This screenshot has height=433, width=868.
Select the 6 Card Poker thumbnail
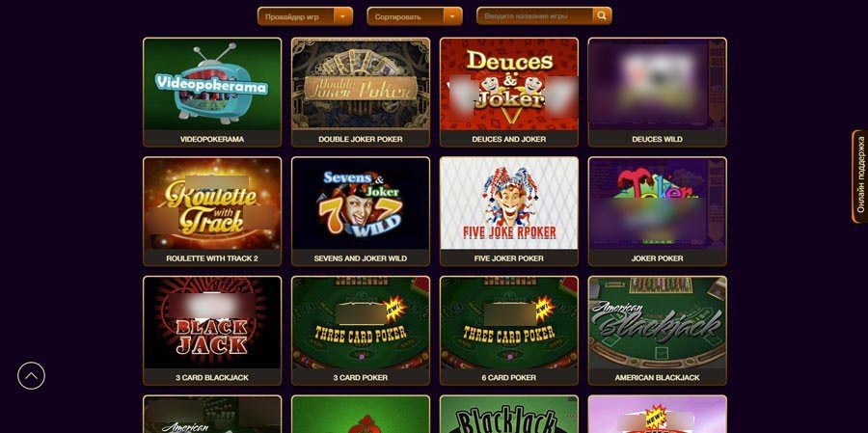[x=508, y=323]
